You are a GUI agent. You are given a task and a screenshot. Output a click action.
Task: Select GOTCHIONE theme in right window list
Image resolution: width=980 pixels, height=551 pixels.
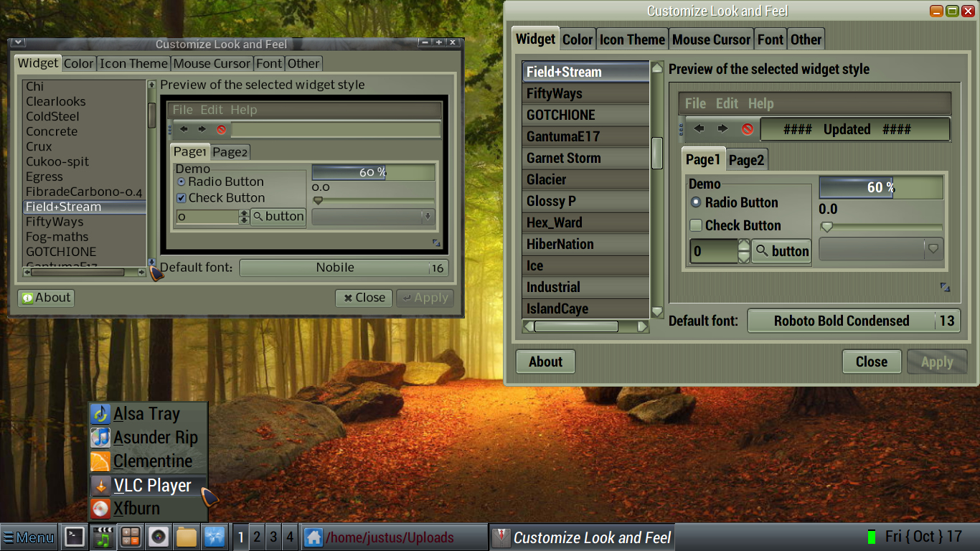pyautogui.click(x=585, y=115)
